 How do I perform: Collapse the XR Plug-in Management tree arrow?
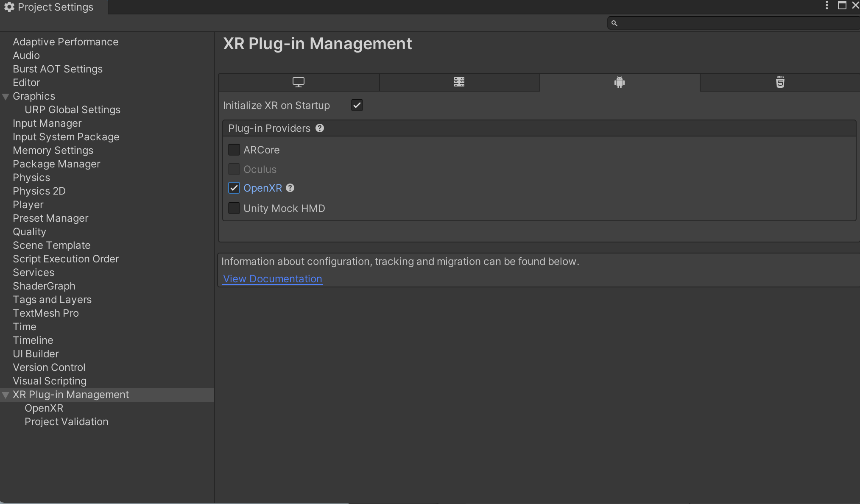[6, 395]
